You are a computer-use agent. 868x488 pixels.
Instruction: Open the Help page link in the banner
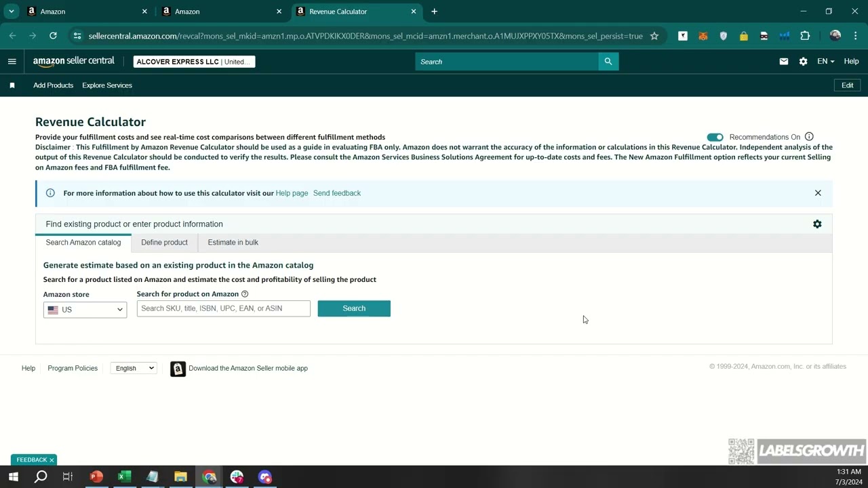click(292, 192)
